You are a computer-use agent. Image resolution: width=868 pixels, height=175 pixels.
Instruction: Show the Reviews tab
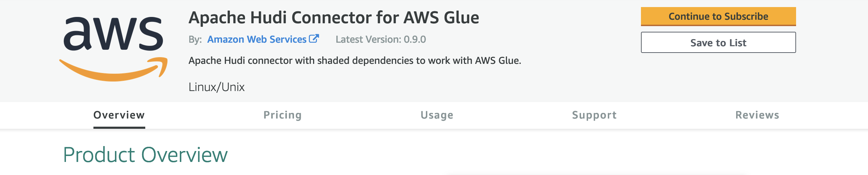click(757, 115)
